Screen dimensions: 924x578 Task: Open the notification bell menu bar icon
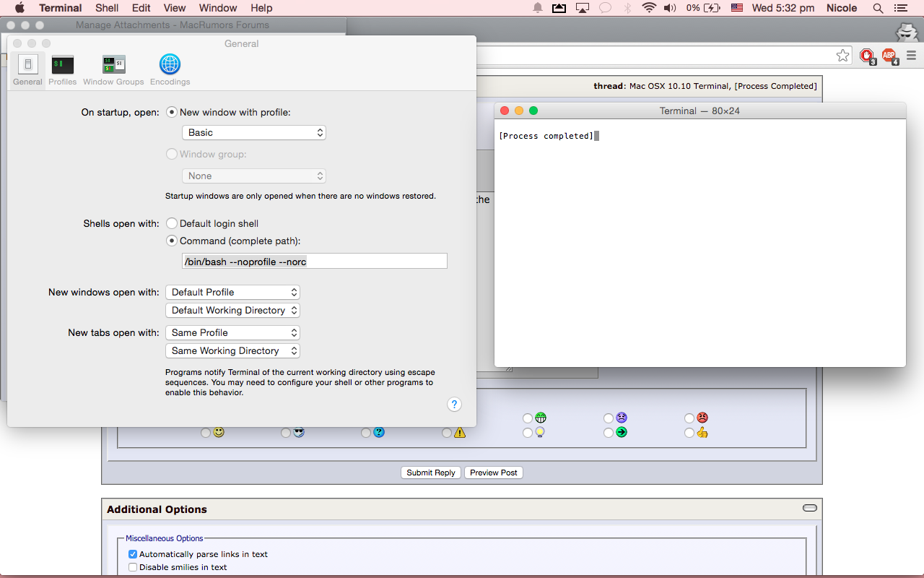pyautogui.click(x=538, y=8)
